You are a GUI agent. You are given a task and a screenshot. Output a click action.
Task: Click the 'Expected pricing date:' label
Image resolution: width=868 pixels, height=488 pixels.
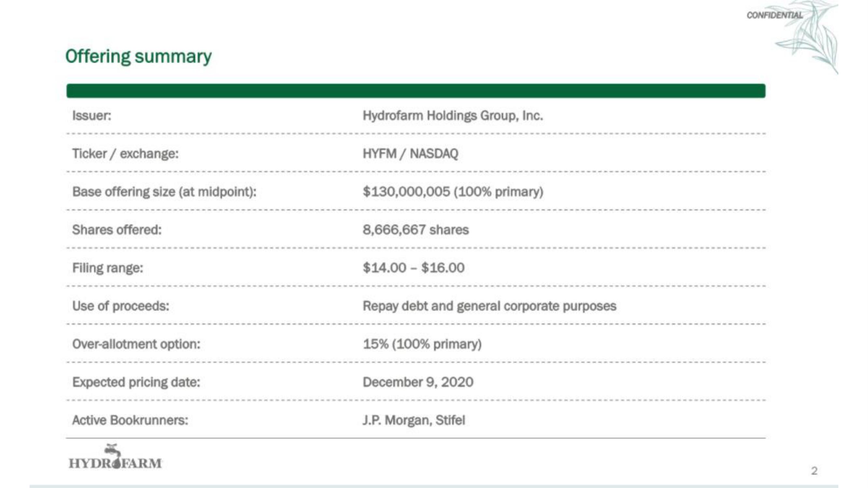click(136, 382)
